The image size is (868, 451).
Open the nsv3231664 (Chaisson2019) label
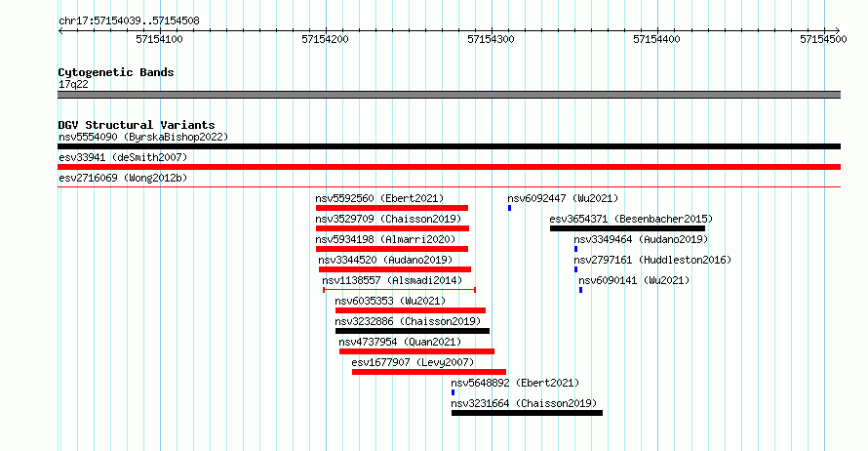coord(524,403)
